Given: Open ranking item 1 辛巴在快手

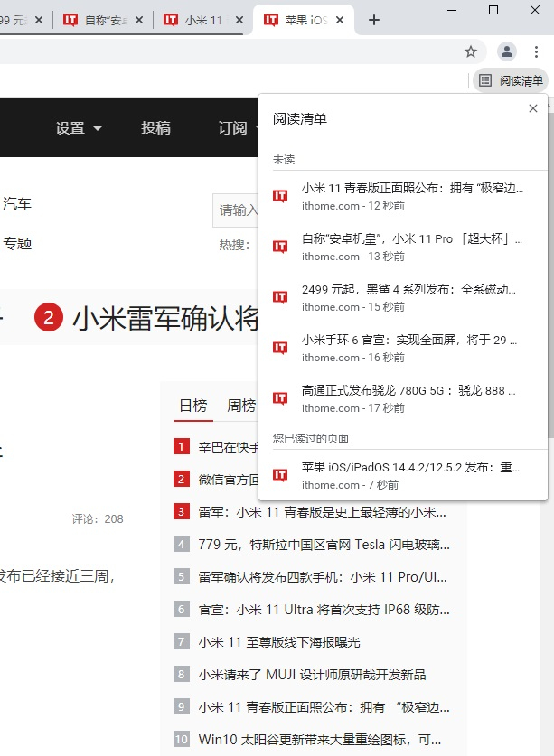Looking at the screenshot, I should 229,447.
